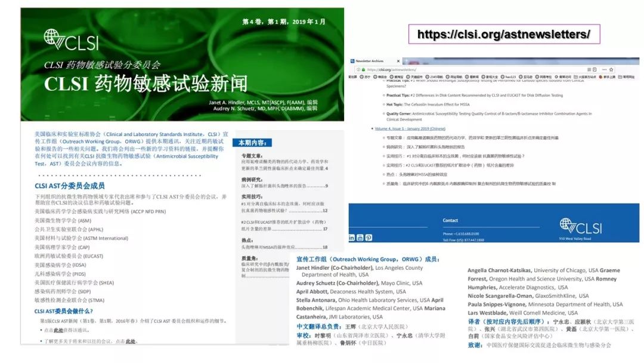Open the 常用网址 bookmark folder
This screenshot has height=363, width=644.
(x=626, y=77)
